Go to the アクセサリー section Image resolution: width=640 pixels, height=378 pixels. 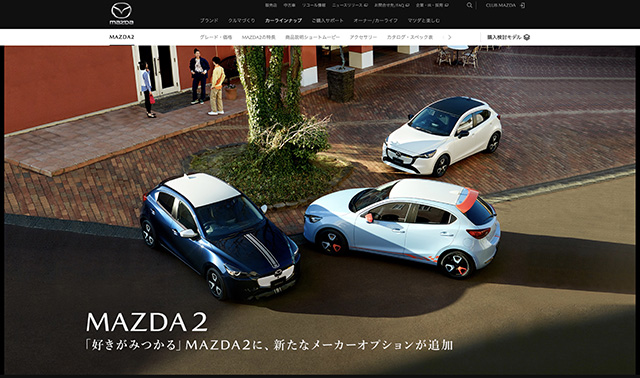(363, 37)
